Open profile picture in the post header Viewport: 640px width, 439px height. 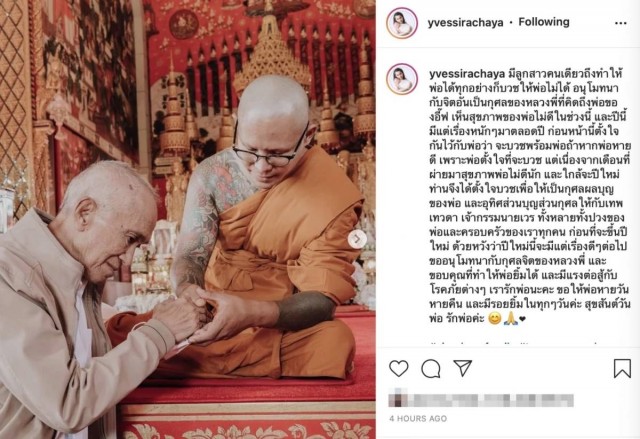[x=402, y=23]
